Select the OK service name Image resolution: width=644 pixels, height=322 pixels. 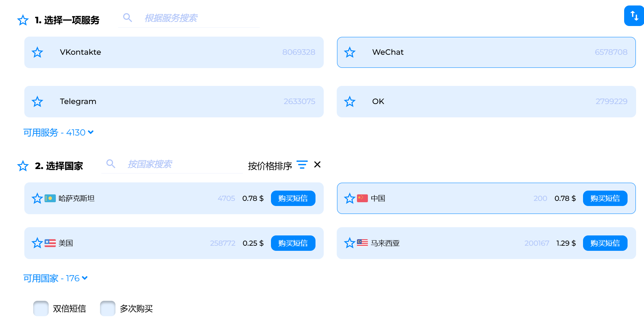point(378,101)
